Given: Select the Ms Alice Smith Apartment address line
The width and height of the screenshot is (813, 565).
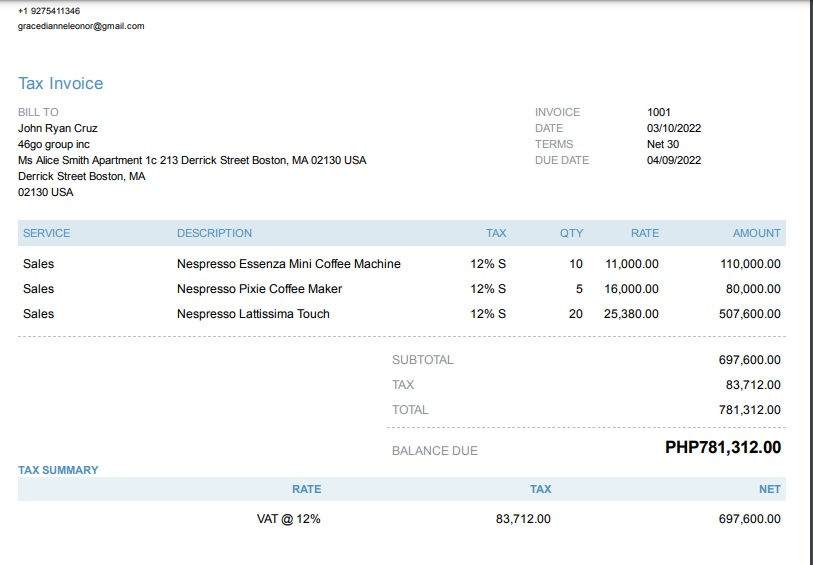Looking at the screenshot, I should point(192,160).
